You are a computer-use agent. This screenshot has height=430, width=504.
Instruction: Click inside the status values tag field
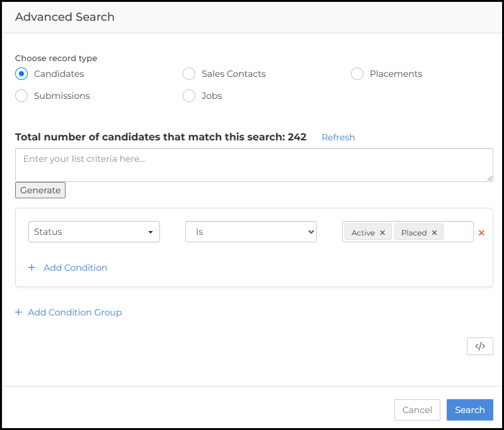tap(458, 232)
